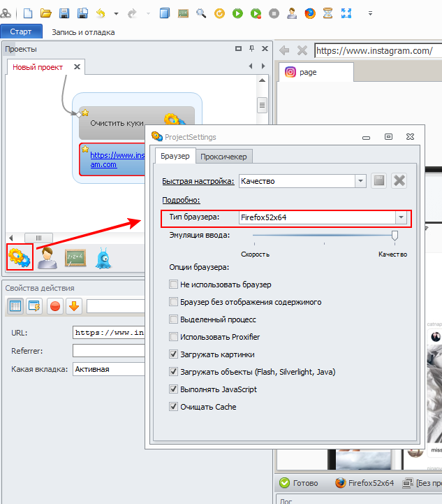Viewport: 442px width, 504px height.
Task: Enable Браузер без отображения содержимого checkbox
Action: 173,302
